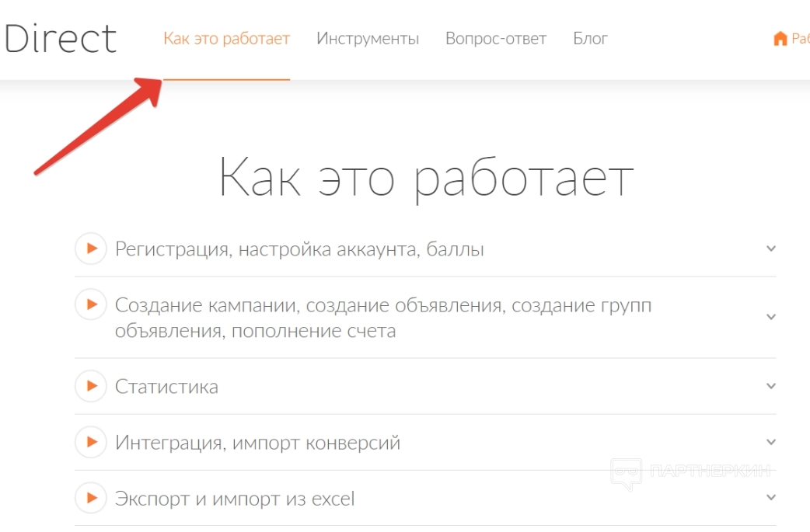Viewport: 810px width, 532px height.
Task: Go to 'Вопрос-ответ' section
Action: [x=496, y=39]
